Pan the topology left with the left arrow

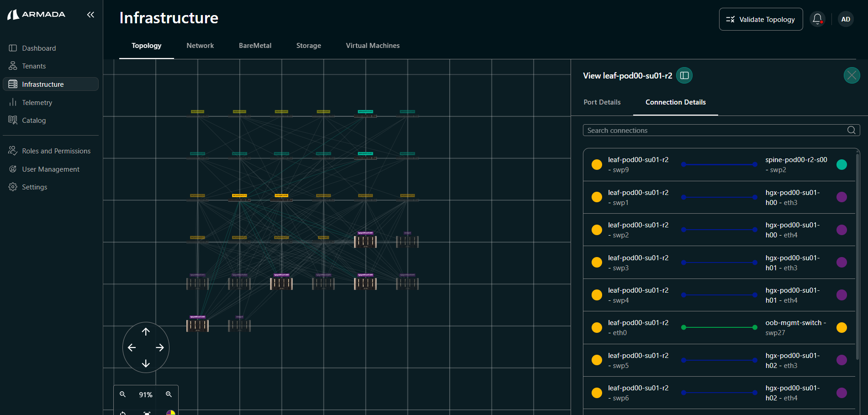(x=132, y=348)
